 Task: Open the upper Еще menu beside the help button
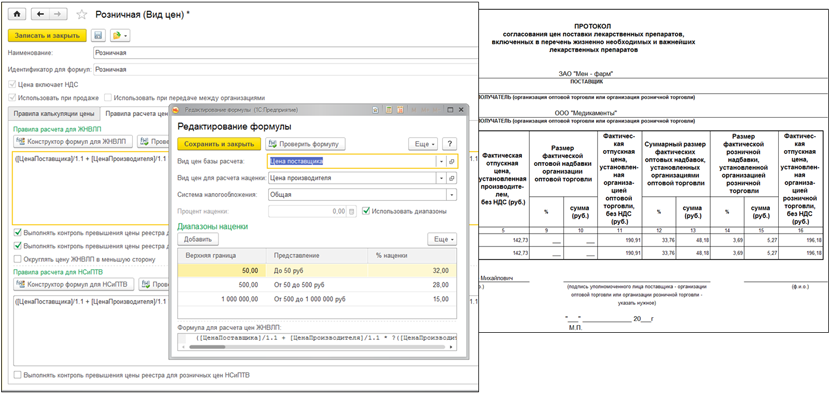423,144
